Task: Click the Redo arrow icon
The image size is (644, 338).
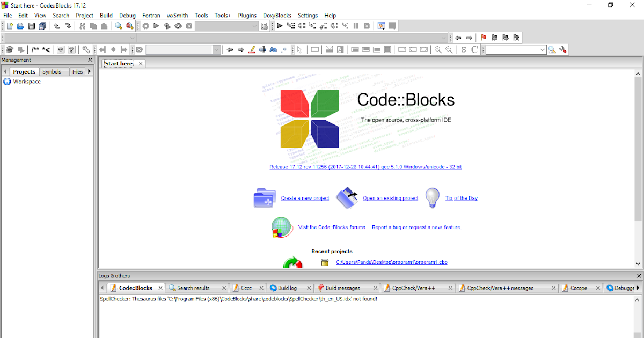Action: pyautogui.click(x=68, y=26)
